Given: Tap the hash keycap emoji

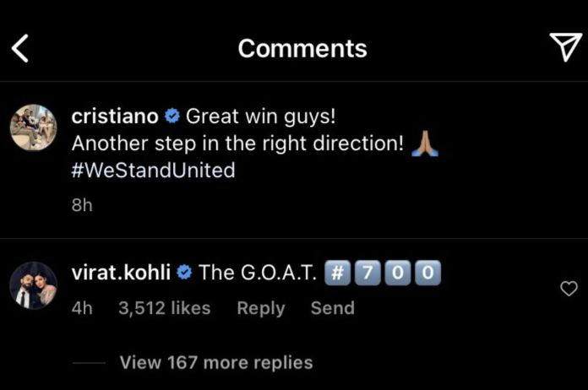Looking at the screenshot, I should (337, 273).
